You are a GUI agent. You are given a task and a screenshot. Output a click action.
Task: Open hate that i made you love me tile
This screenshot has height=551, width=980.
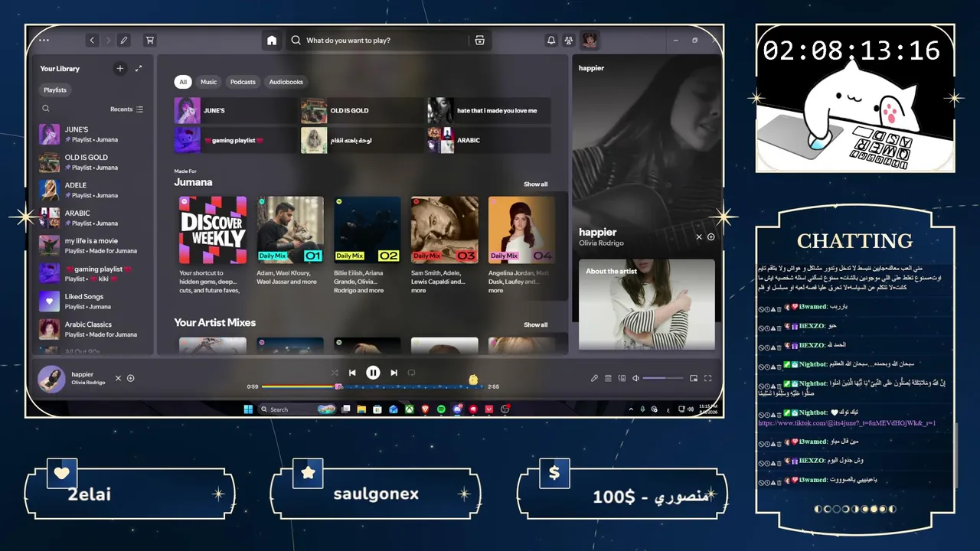[x=489, y=110]
